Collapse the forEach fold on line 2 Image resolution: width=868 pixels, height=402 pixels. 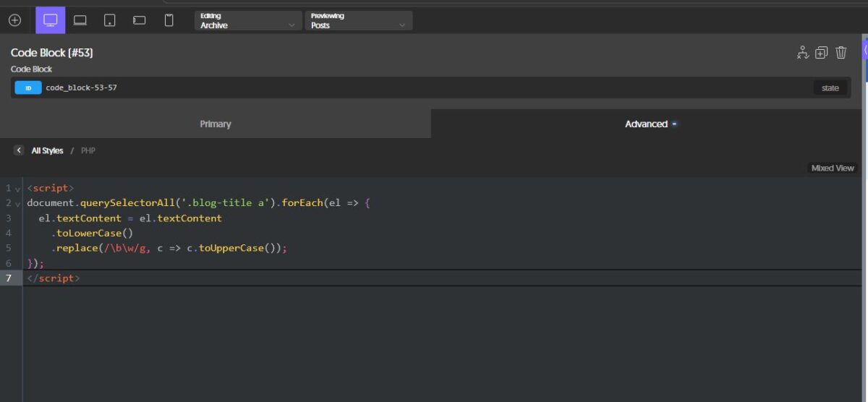point(17,204)
